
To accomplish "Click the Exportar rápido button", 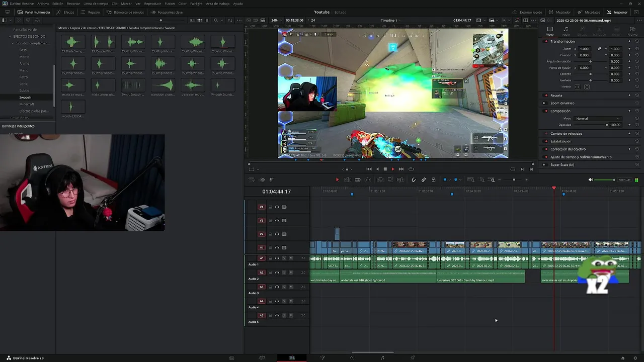I will coord(527,12).
